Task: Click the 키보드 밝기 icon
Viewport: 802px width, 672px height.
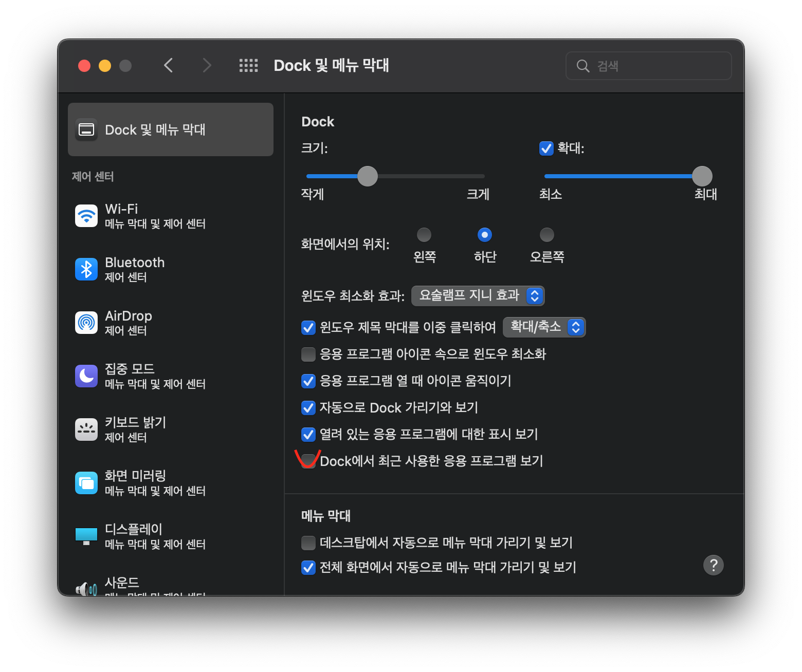Action: click(86, 430)
